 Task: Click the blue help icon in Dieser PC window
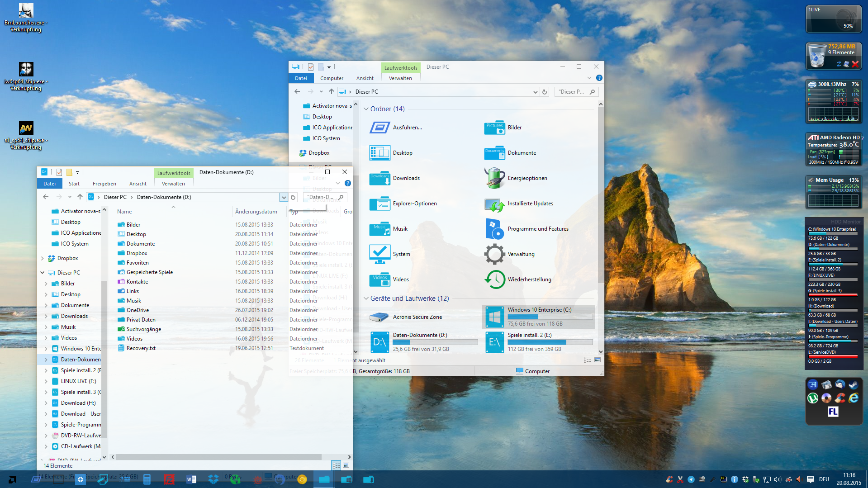tap(599, 78)
